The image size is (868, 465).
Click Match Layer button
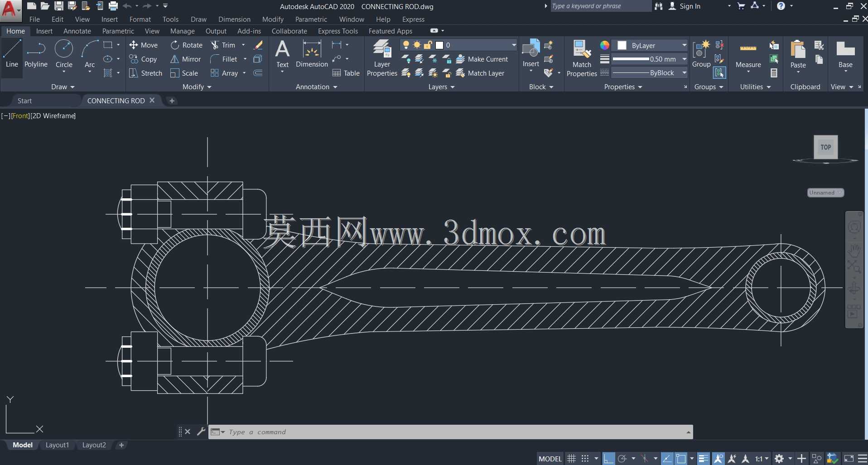(x=480, y=73)
